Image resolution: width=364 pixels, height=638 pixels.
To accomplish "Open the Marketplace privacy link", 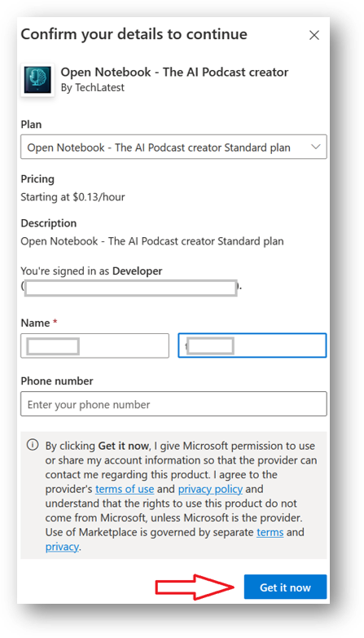I will click(x=62, y=547).
